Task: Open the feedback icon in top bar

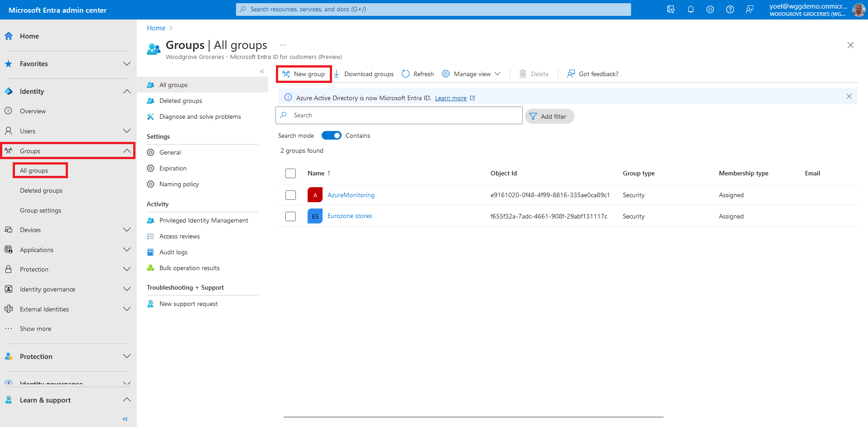Action: [x=750, y=10]
